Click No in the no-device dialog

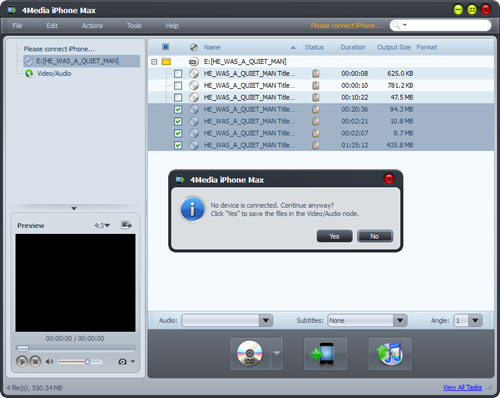point(375,236)
